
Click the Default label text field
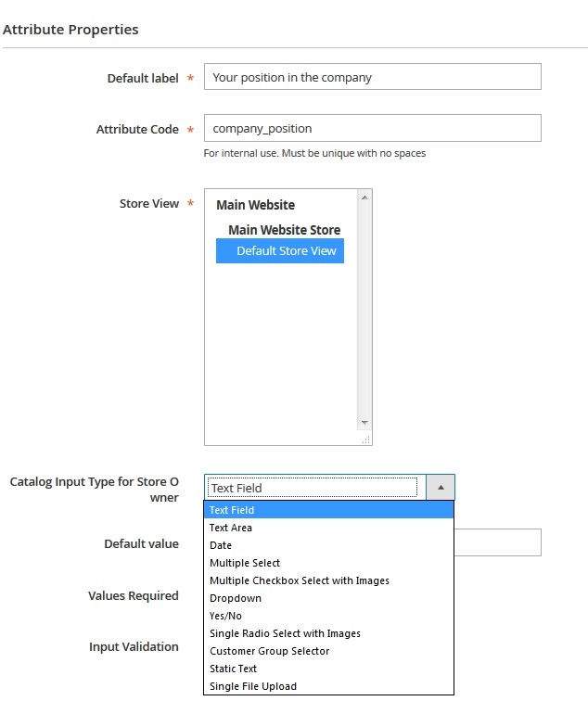click(x=372, y=77)
